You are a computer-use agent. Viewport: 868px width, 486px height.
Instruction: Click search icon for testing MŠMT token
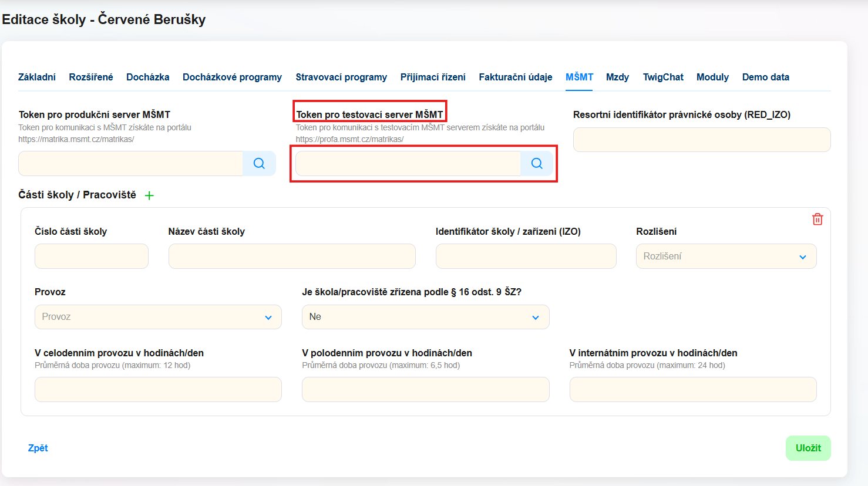(x=536, y=164)
